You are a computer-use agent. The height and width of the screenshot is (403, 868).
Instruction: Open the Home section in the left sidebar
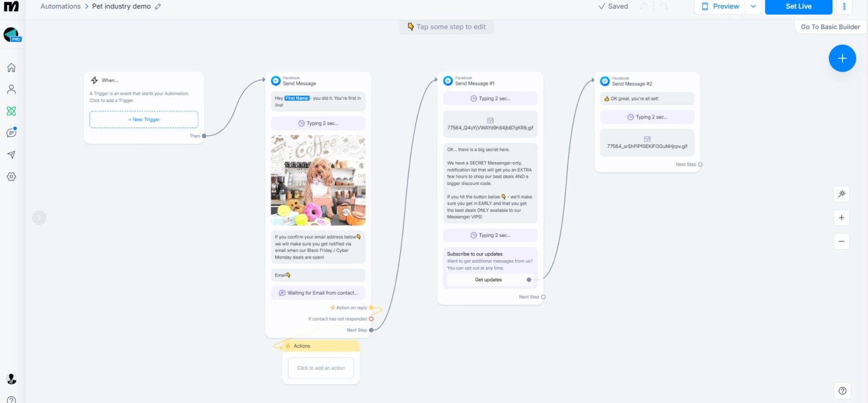coord(11,67)
